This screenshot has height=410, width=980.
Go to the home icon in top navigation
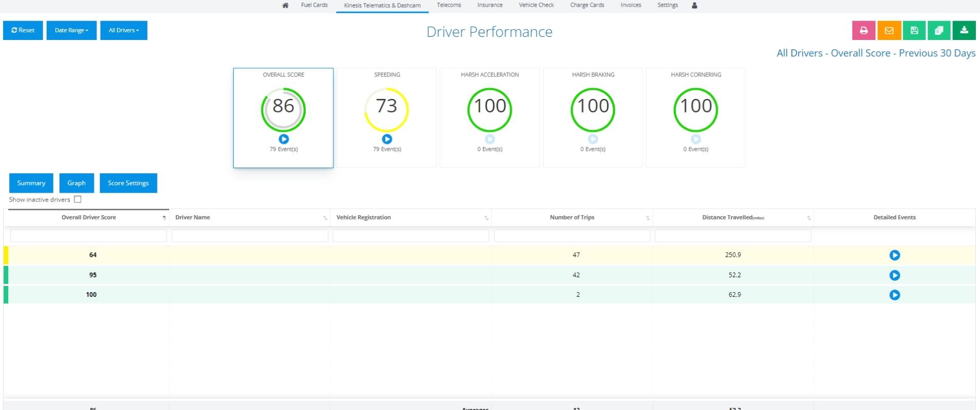pos(285,5)
